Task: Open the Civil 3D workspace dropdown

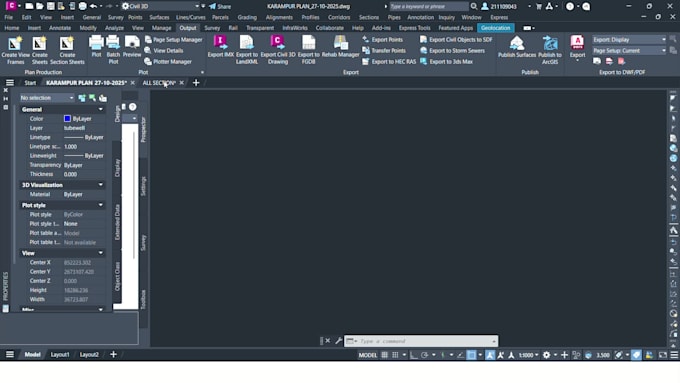Action: tap(161, 6)
